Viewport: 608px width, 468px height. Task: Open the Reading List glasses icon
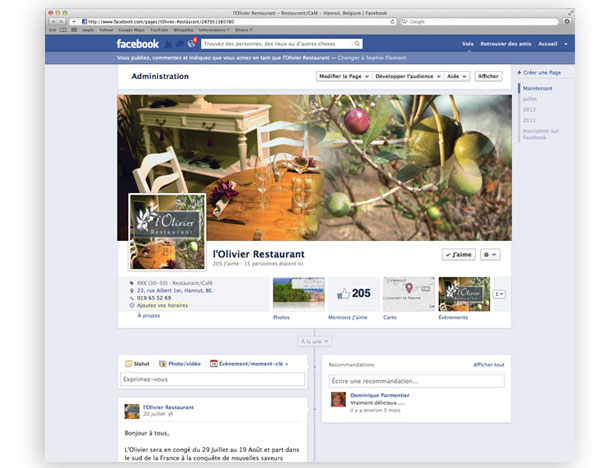pos(52,30)
